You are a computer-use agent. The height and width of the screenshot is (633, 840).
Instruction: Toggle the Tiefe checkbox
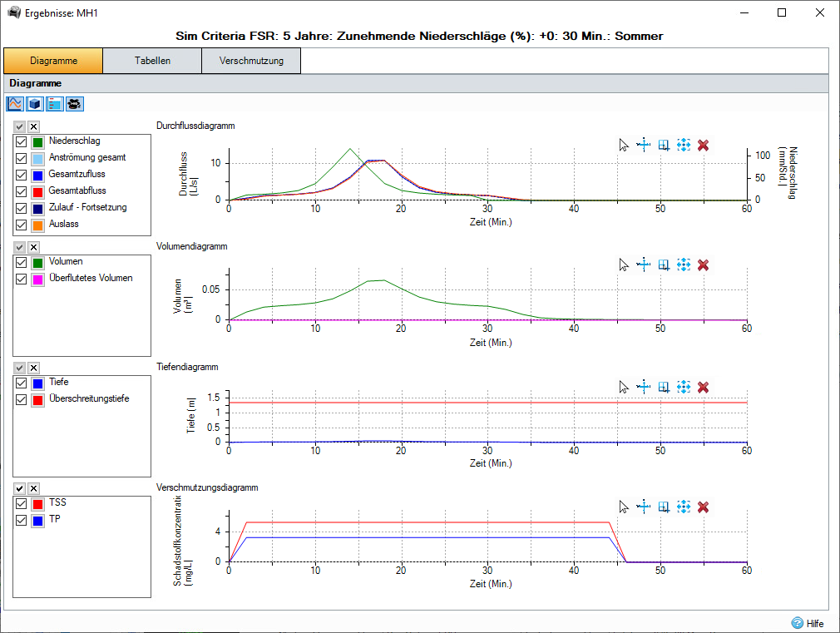pos(21,383)
